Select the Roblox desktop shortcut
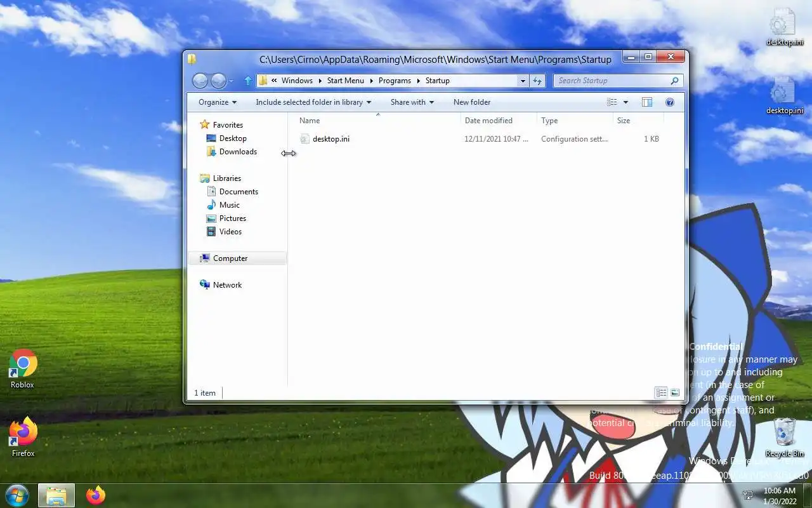Image resolution: width=812 pixels, height=508 pixels. pyautogui.click(x=22, y=369)
